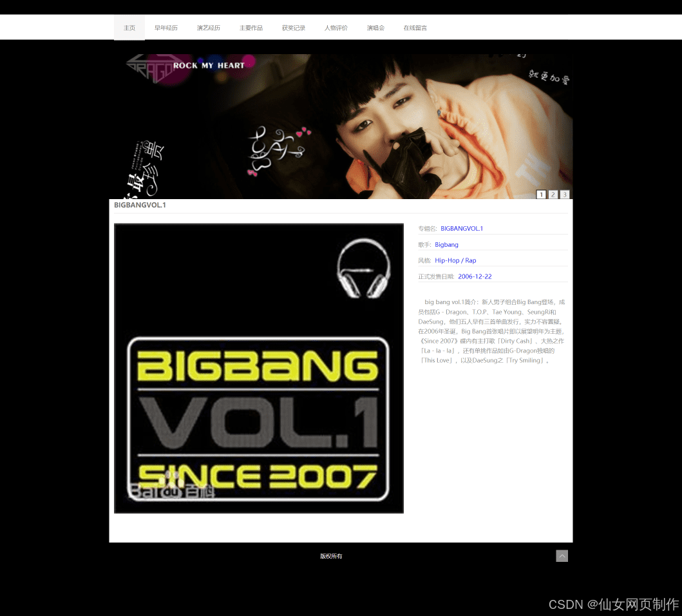Switch banner to slide 3
Image resolution: width=682 pixels, height=616 pixels.
click(564, 195)
